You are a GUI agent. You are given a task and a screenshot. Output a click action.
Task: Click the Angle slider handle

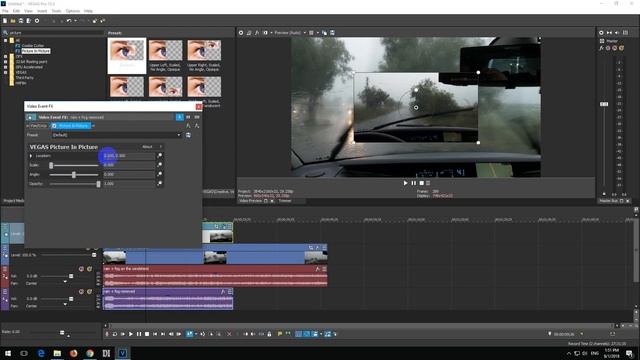(x=74, y=175)
